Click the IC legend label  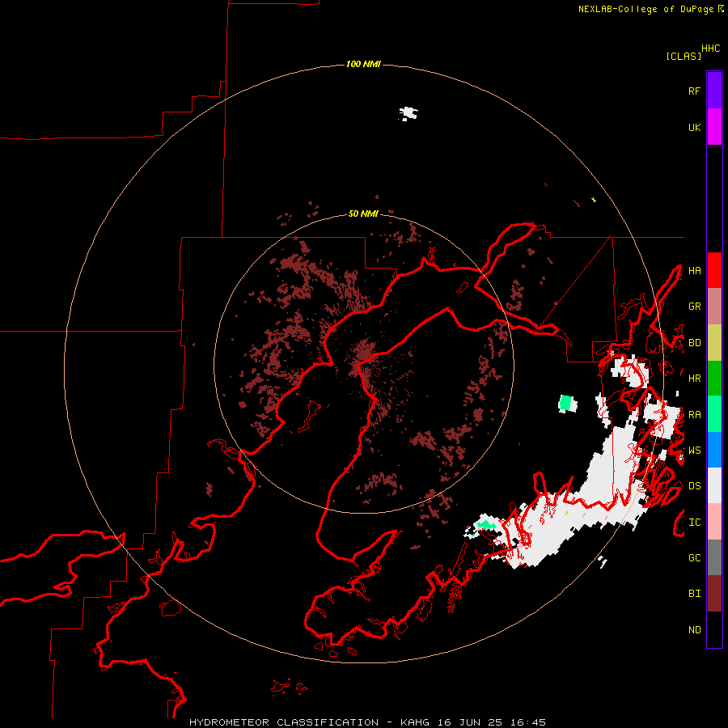[694, 523]
